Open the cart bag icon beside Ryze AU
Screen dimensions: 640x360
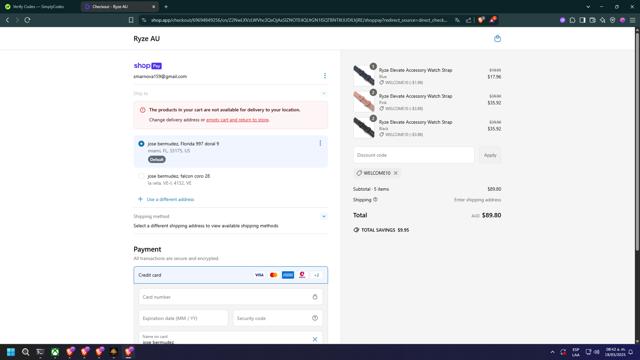tap(497, 38)
